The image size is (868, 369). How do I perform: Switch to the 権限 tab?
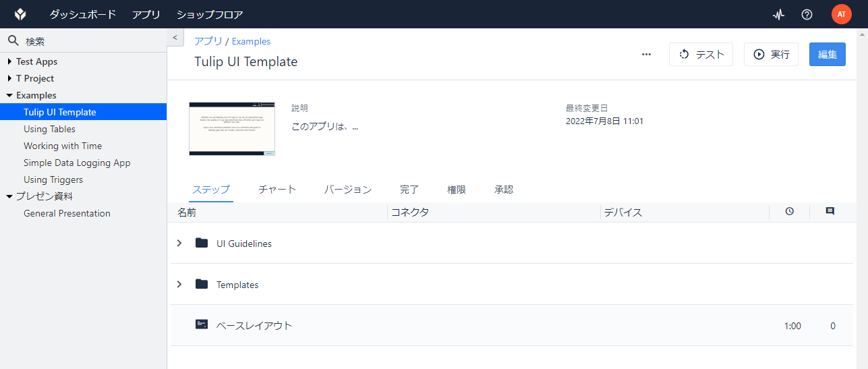click(457, 190)
